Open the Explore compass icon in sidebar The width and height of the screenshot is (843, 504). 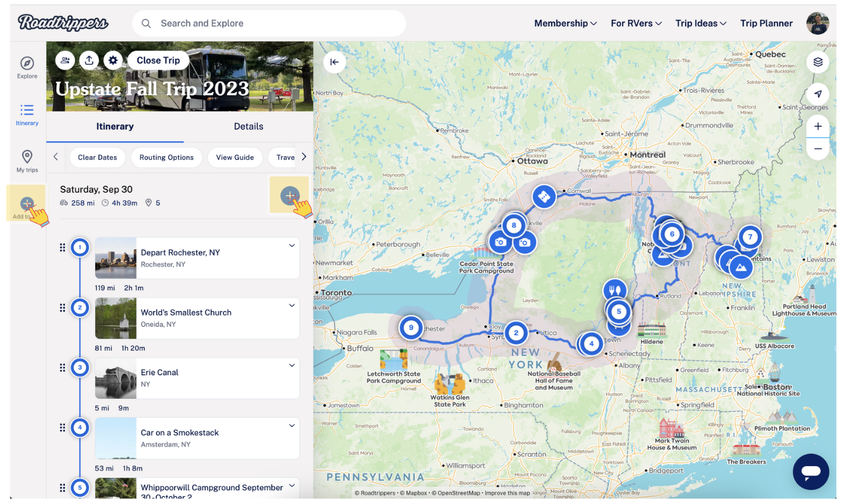point(27,67)
